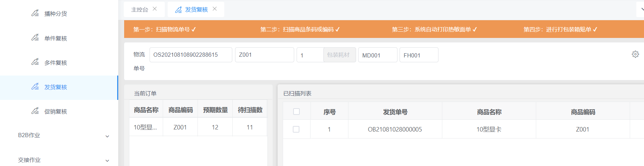Click the Z001 product code input
Image resolution: width=644 pixels, height=166 pixels.
click(265, 55)
